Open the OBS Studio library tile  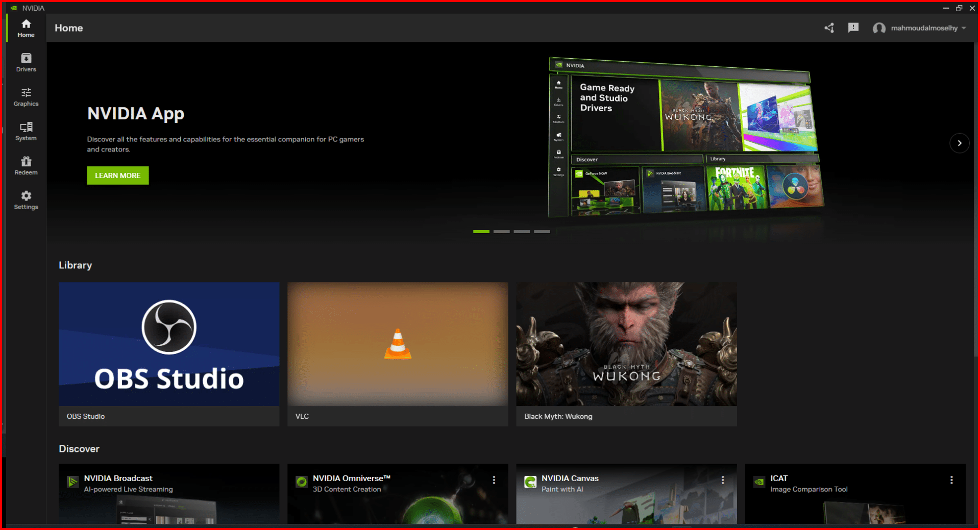click(169, 354)
